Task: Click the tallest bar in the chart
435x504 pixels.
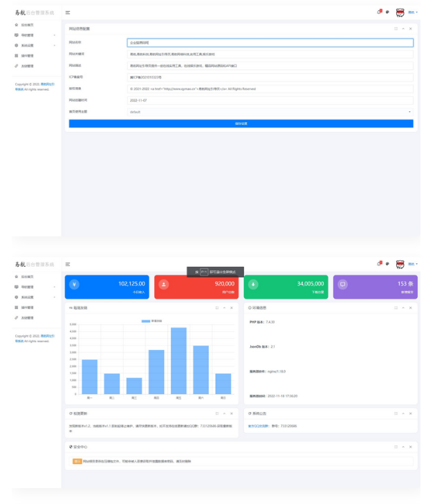Action: coord(178,360)
